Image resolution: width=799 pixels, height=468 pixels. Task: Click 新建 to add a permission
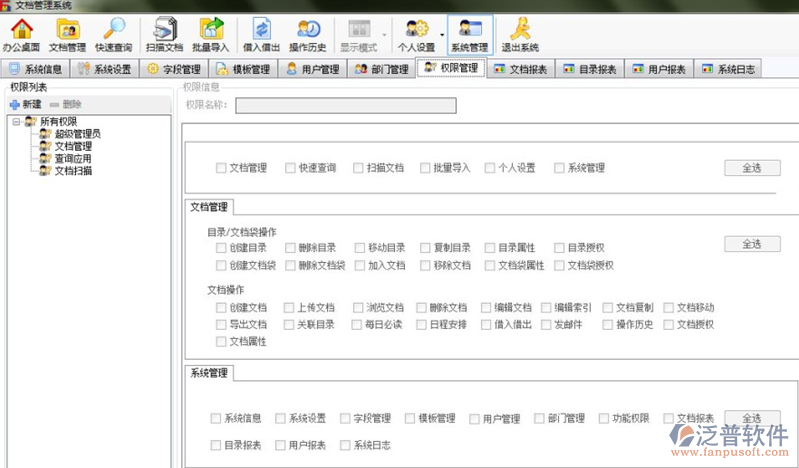pos(26,104)
